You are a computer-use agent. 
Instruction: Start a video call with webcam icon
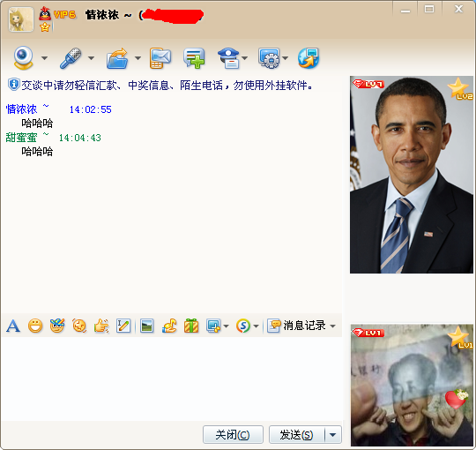23,57
